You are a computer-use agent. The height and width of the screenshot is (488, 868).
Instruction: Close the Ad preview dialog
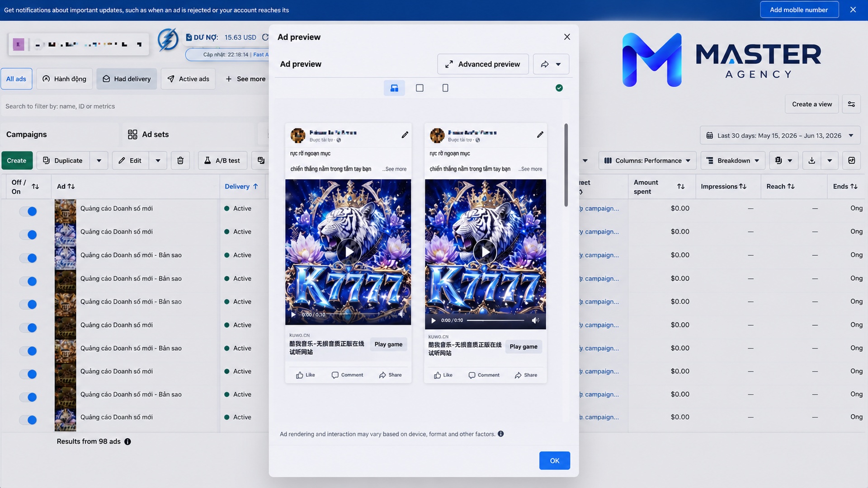coord(567,37)
